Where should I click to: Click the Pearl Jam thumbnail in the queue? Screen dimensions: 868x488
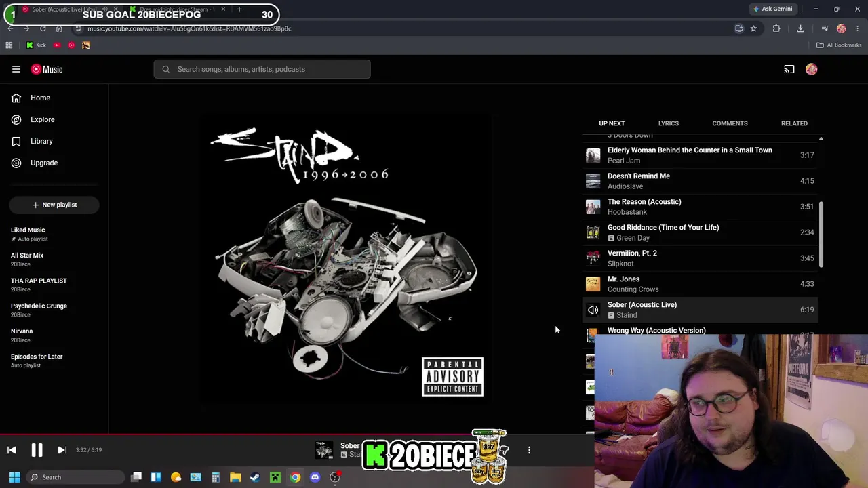click(593, 155)
